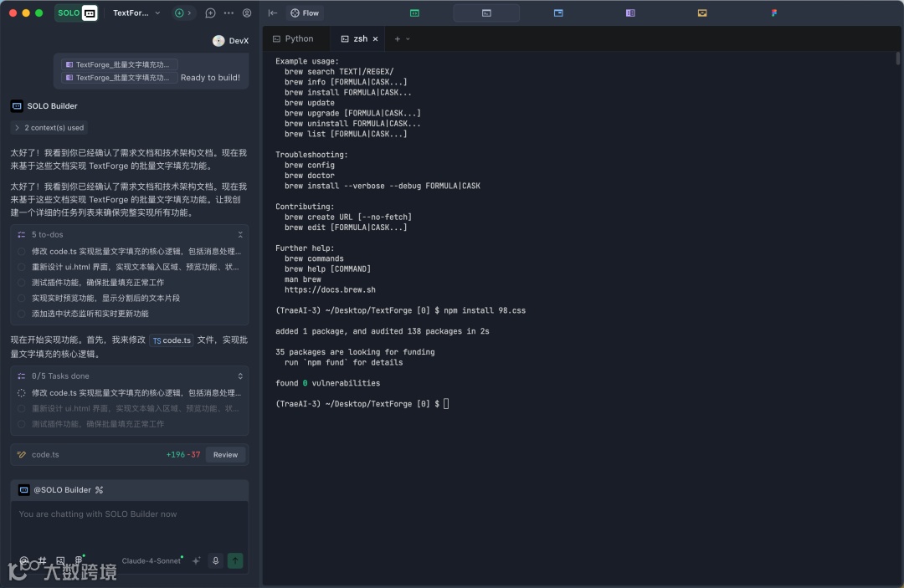Screen dimensions: 904x588
Task: Click the sparkle optimize prompt icon
Action: coord(197,560)
